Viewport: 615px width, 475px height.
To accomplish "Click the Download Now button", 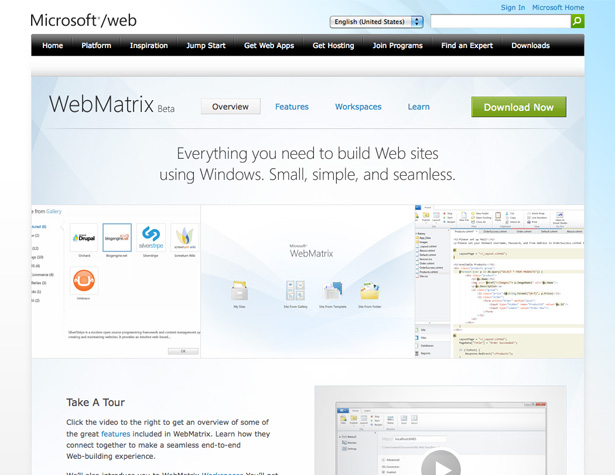I will coord(519,107).
